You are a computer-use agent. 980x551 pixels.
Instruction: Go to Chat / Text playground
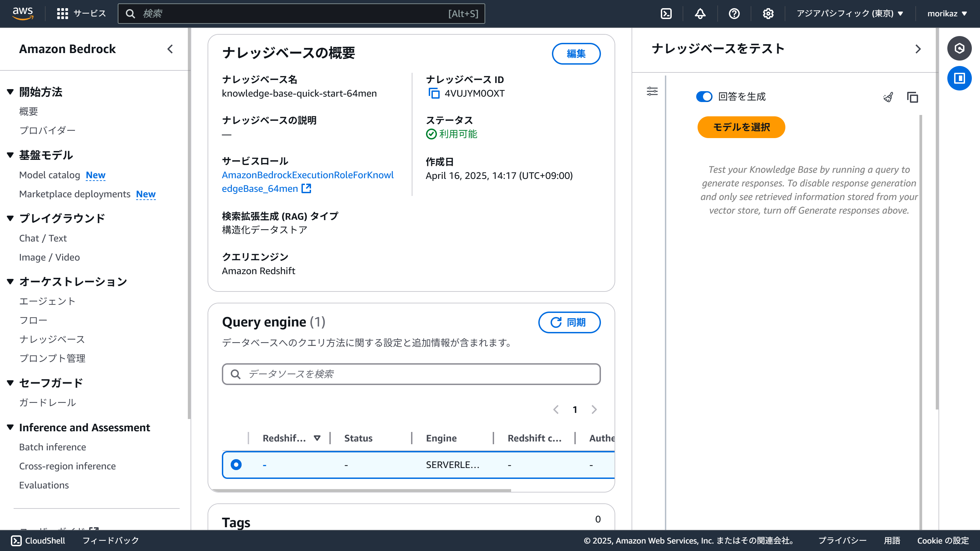[43, 238]
